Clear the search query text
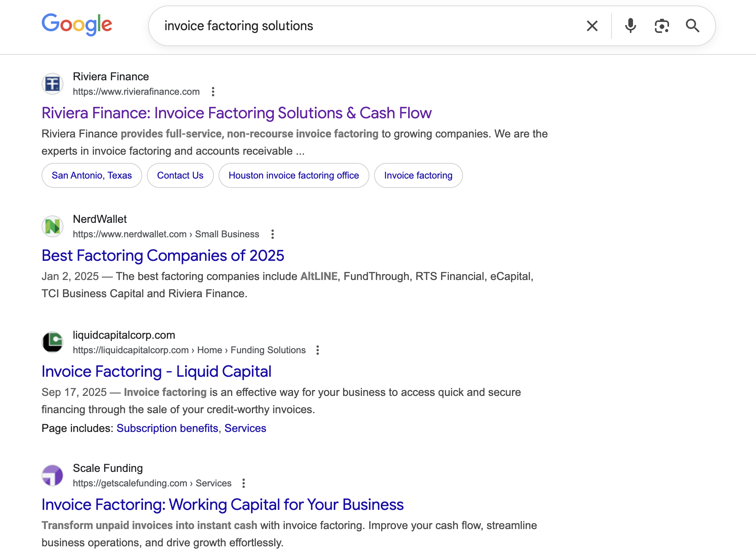 (x=592, y=26)
